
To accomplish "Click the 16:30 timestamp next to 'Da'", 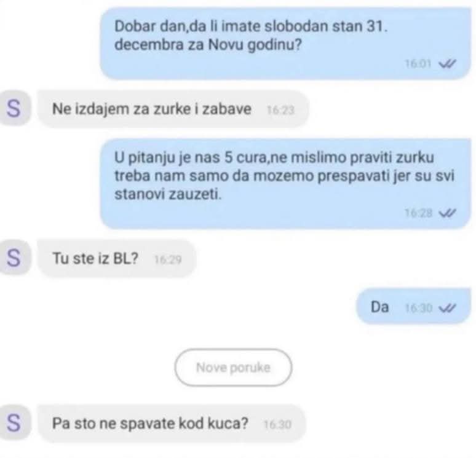I will point(418,308).
